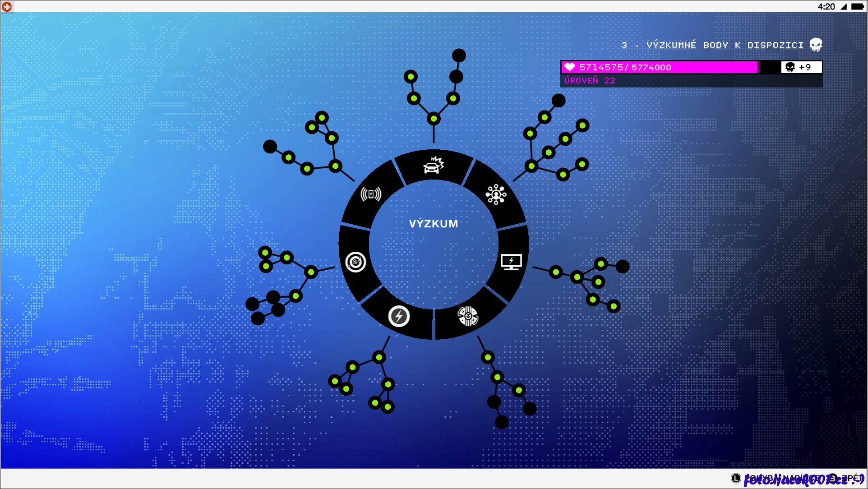Click the L stick navigation hint
This screenshot has width=868, height=489.
coord(736,478)
